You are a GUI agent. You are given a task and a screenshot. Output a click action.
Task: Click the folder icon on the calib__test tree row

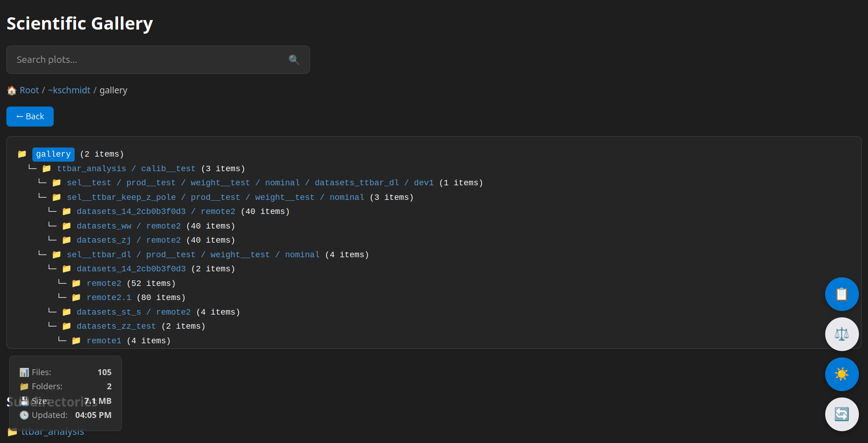click(x=46, y=168)
